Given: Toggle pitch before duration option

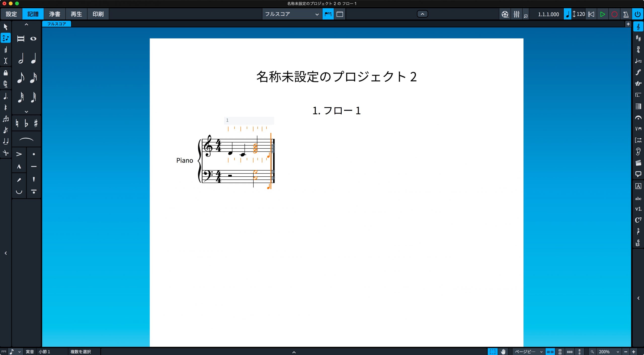Looking at the screenshot, I should coord(6,84).
